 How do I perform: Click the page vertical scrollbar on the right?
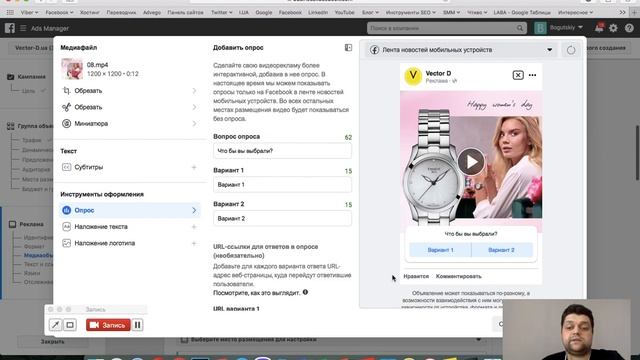637,153
